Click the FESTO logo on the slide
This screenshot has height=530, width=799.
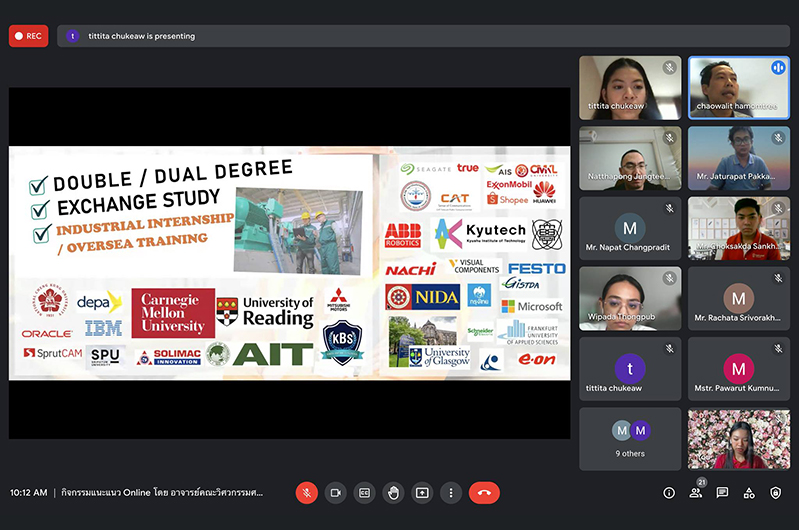click(537, 269)
